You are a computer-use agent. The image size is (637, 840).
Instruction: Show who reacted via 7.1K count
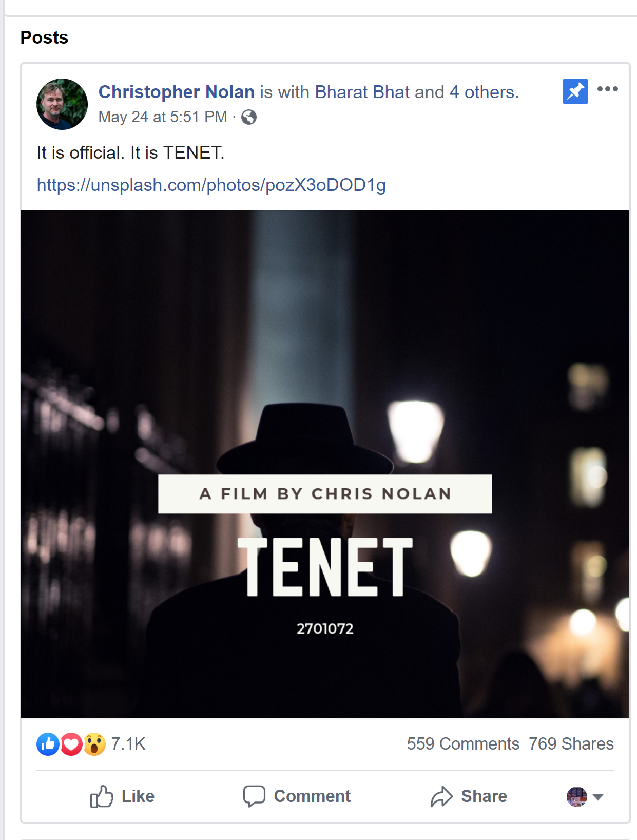point(128,743)
